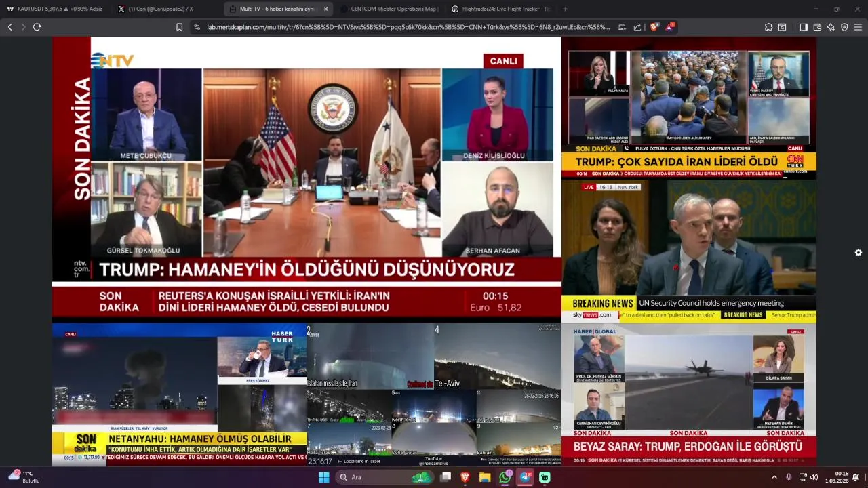Switch to the Flightradar24 Live Flight Tracker tab
Viewport: 868px width, 488px height.
point(500,9)
